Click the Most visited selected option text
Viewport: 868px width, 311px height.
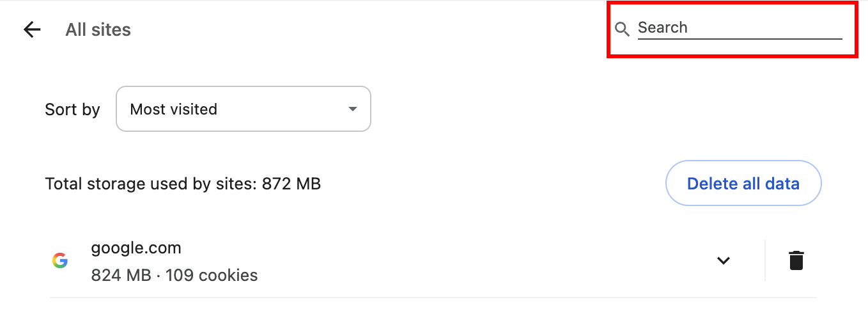[174, 109]
